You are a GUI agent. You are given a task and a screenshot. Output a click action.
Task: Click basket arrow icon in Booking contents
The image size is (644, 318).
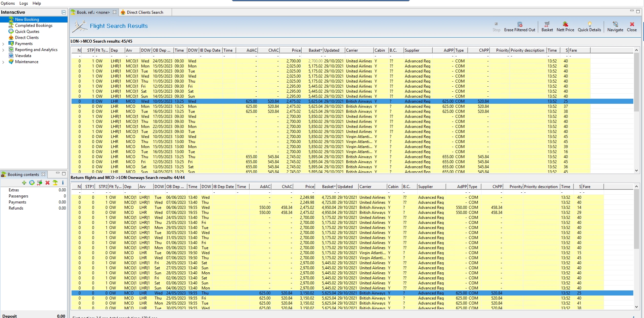40,183
